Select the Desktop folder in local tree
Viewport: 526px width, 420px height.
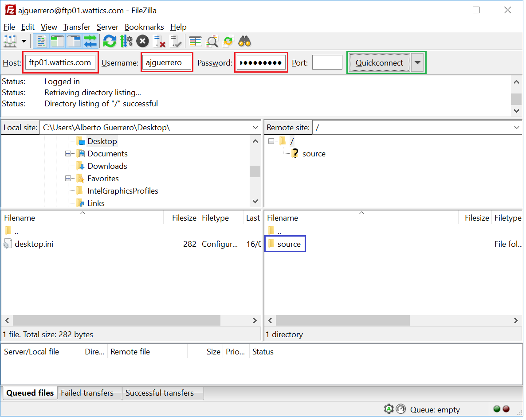(x=102, y=141)
